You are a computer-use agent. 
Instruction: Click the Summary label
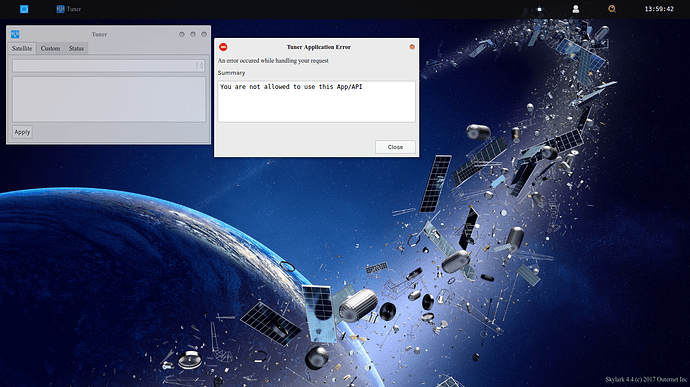231,73
